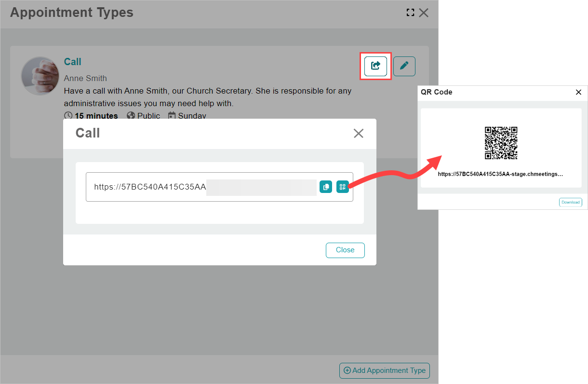This screenshot has width=588, height=384.
Task: Click the globe icon beside Public
Action: tap(131, 116)
